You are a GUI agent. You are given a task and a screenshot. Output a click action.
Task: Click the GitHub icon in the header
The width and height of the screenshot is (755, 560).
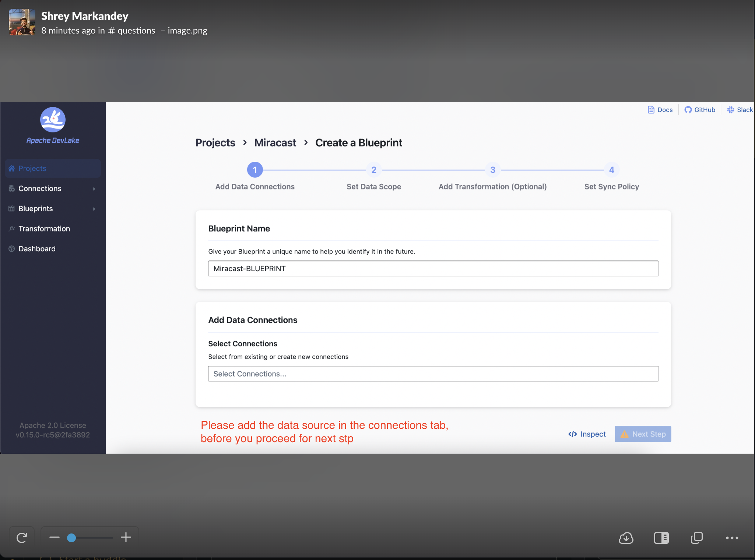click(688, 110)
